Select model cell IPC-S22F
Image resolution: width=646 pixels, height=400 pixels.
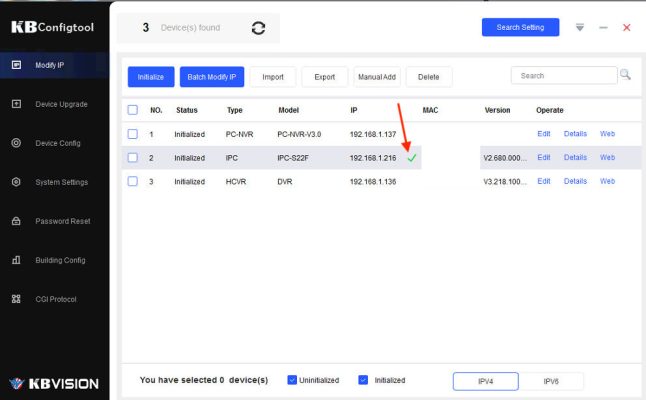tap(293, 158)
